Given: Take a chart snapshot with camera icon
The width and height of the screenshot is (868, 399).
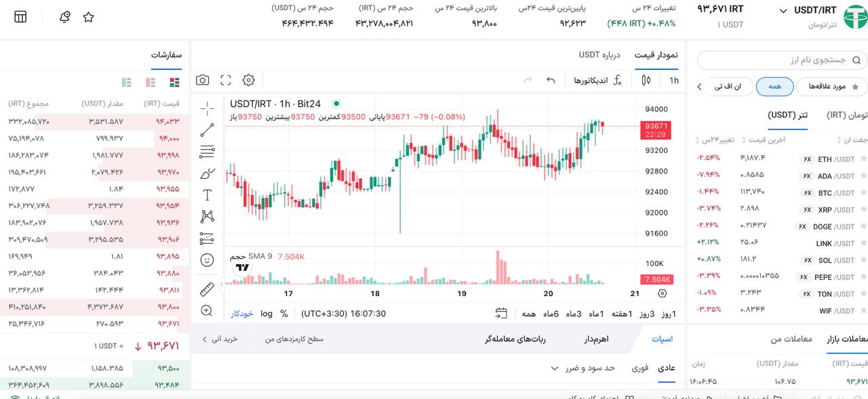Looking at the screenshot, I should tap(202, 80).
